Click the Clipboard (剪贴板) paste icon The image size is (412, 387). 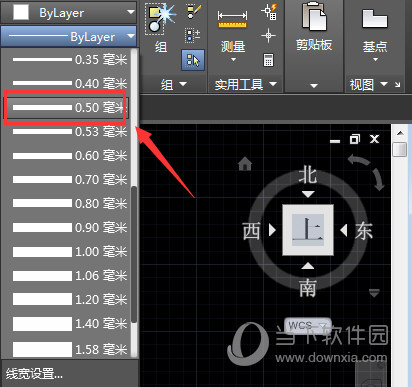coord(314,17)
